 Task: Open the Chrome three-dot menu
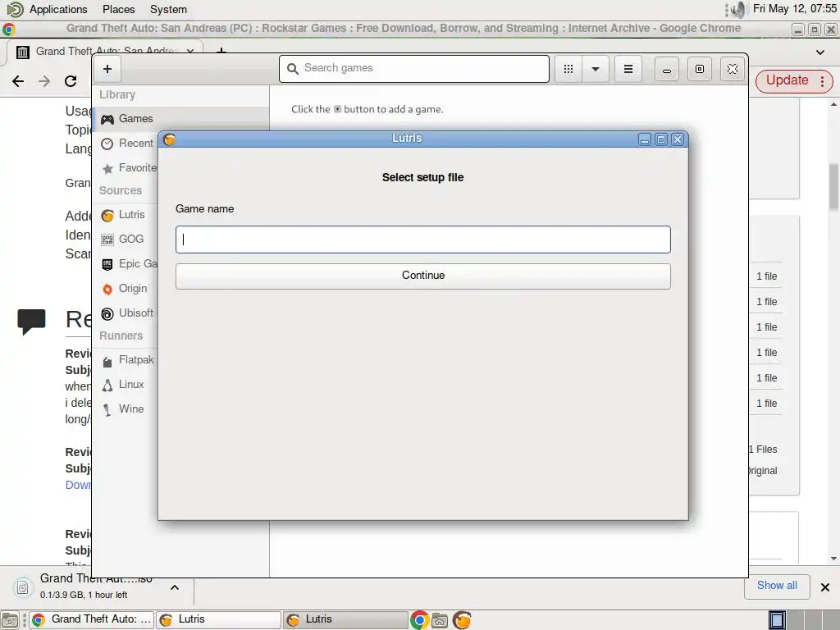click(822, 81)
